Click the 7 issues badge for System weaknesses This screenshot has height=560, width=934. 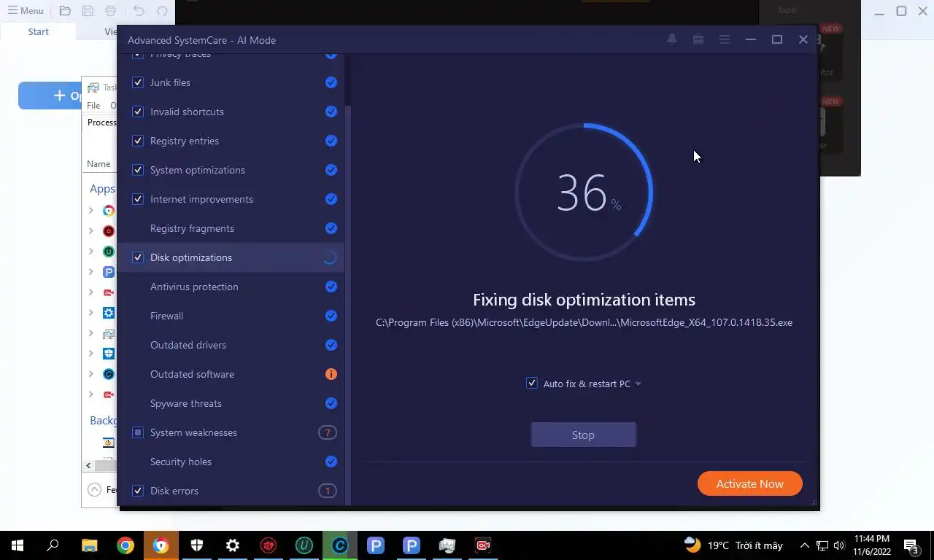point(328,432)
